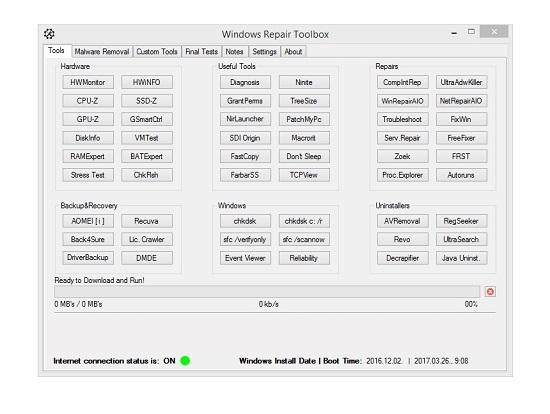
Task: Launch RAMExpert
Action: click(88, 156)
